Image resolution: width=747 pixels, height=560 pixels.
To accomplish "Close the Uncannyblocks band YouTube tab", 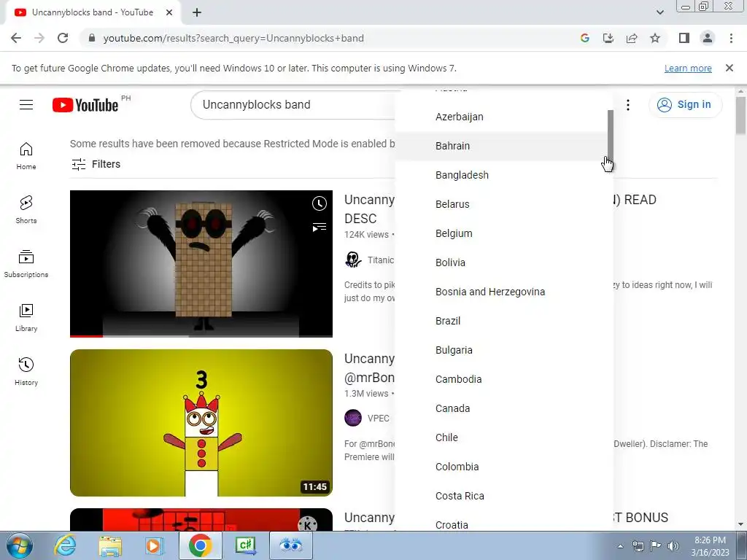I will tap(169, 12).
